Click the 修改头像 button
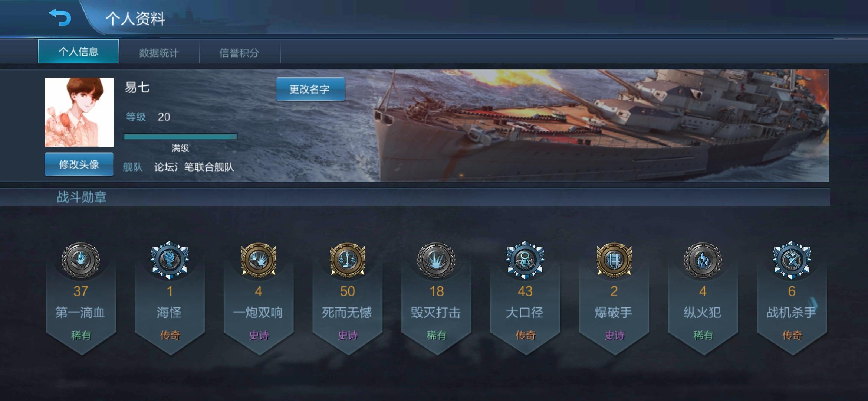868x401 pixels. click(79, 164)
